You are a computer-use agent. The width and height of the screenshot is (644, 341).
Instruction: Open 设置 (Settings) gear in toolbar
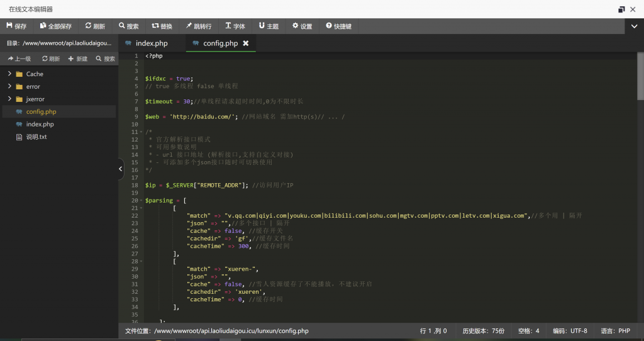tap(302, 26)
